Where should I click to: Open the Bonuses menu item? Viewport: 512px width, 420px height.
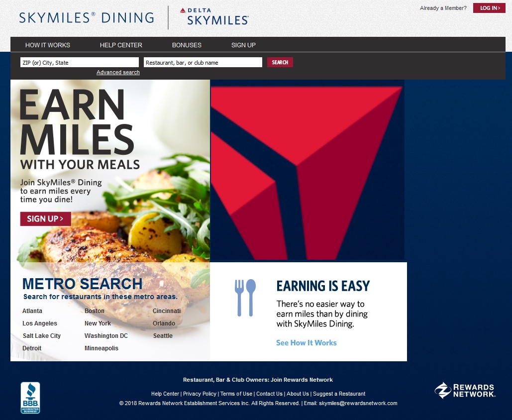click(x=187, y=45)
